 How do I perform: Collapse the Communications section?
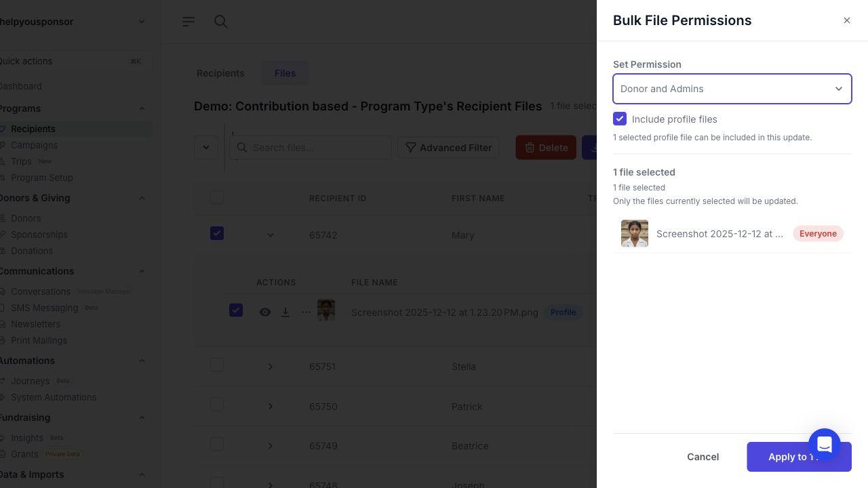[x=142, y=271]
